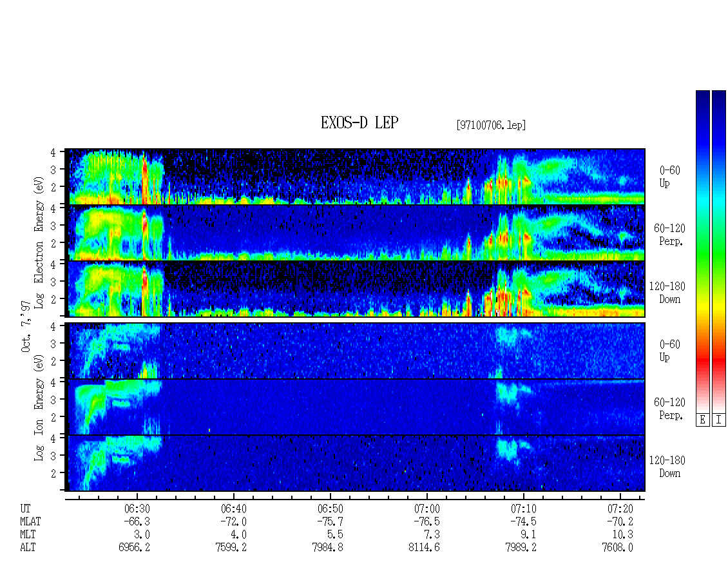728x564 pixels.
Task: Open the ion 60-120 Perp. spectrogram panel
Action: coord(356,407)
